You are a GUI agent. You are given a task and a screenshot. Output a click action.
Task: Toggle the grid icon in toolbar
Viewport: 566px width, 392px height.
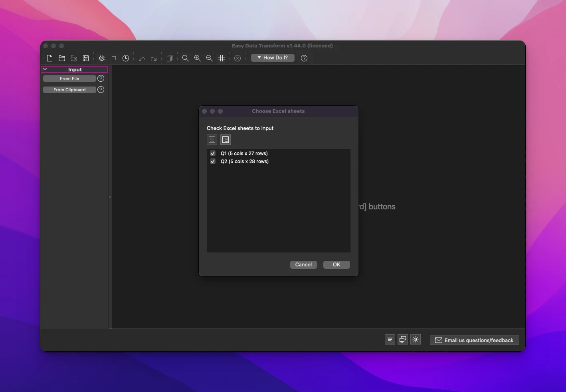(x=222, y=58)
